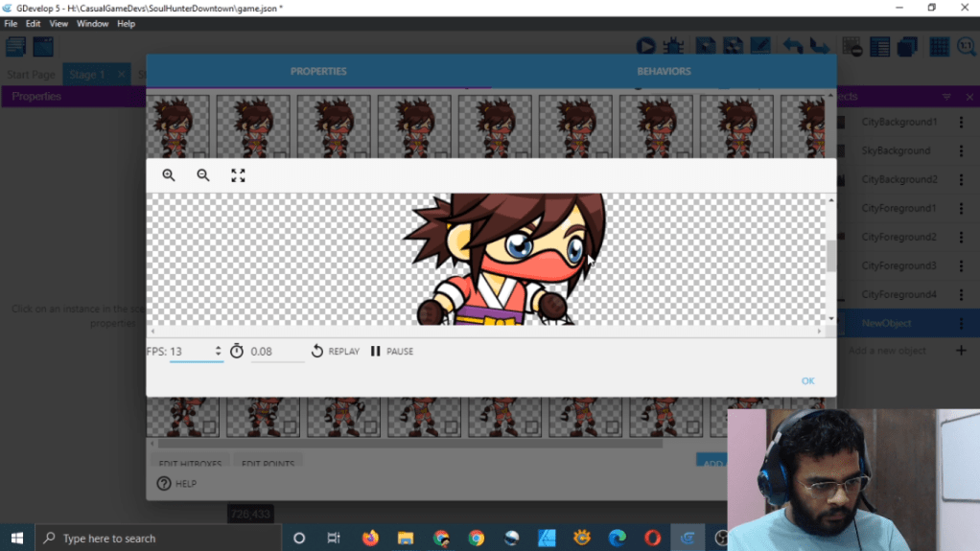The width and height of the screenshot is (980, 551).
Task: Select seventh frame checkbox in lower animation strip
Action: (x=692, y=427)
